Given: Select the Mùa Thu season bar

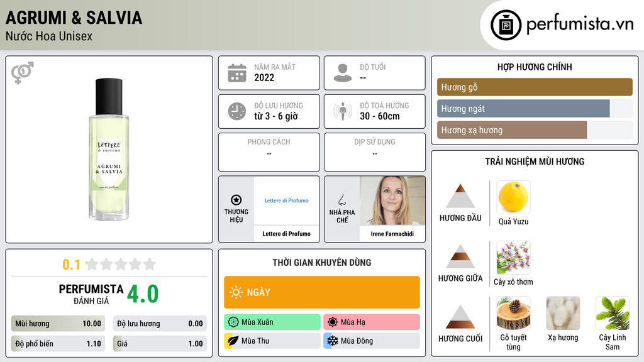Looking at the screenshot, I should pyautogui.click(x=272, y=341).
